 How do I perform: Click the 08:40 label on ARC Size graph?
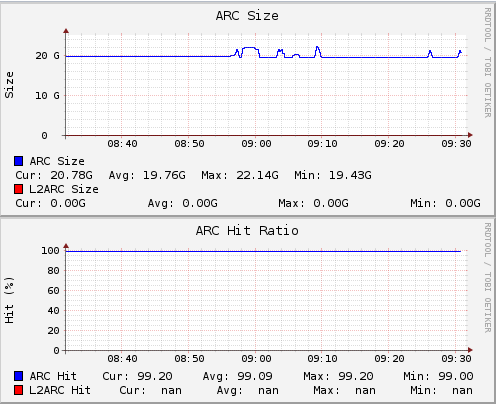tap(122, 144)
